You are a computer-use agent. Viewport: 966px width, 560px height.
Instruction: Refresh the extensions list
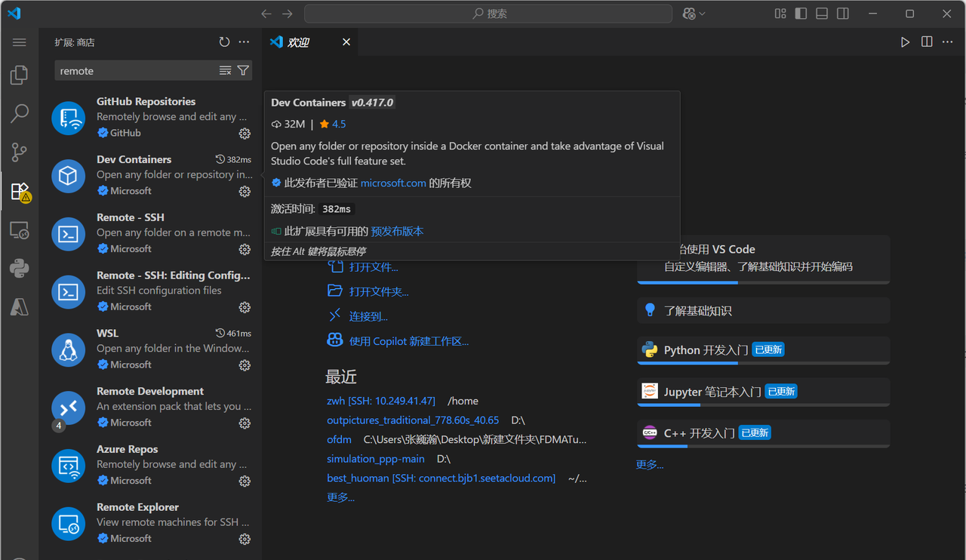(x=224, y=42)
